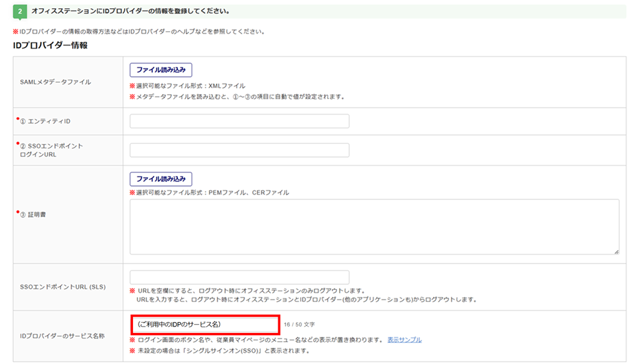Click the ② SSOエンドポイント ログインURL label

click(51, 150)
